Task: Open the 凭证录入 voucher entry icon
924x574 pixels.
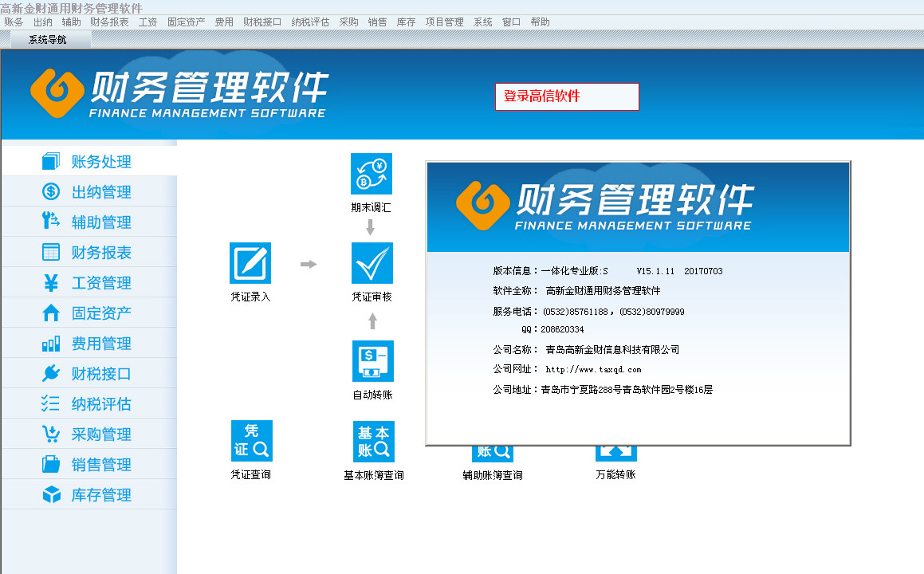Action: (250, 263)
